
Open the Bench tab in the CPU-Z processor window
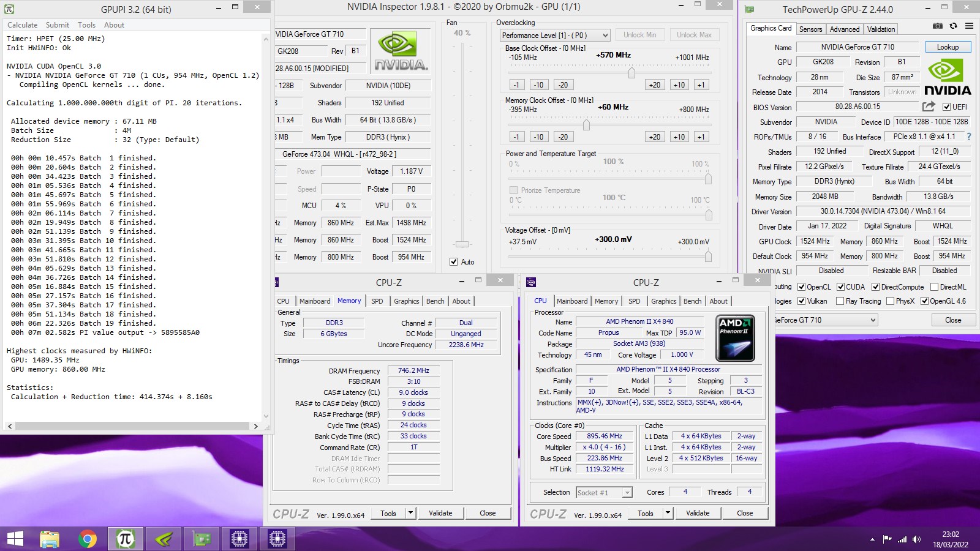693,301
